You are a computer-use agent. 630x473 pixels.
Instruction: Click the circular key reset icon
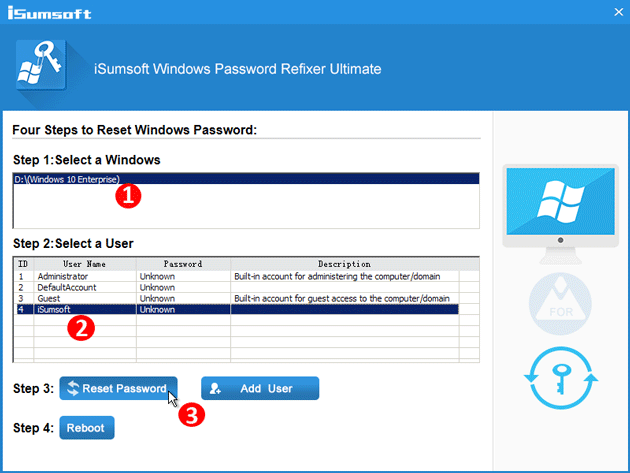(x=560, y=378)
